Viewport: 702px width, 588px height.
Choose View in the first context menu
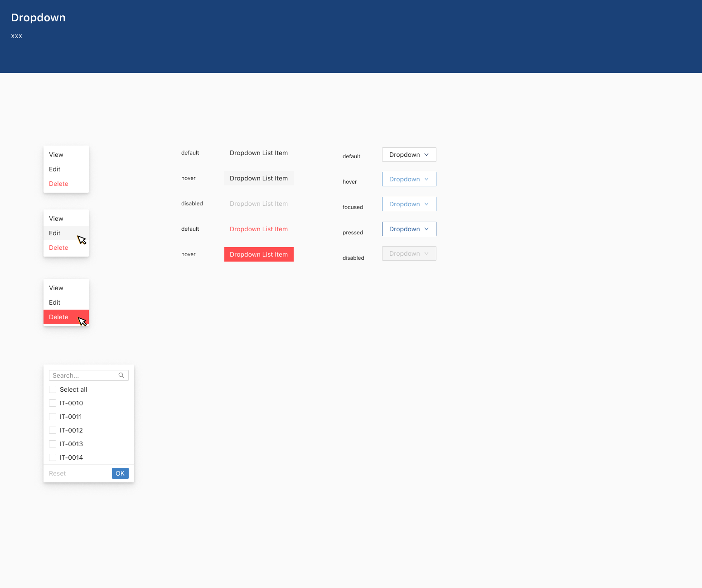(56, 155)
